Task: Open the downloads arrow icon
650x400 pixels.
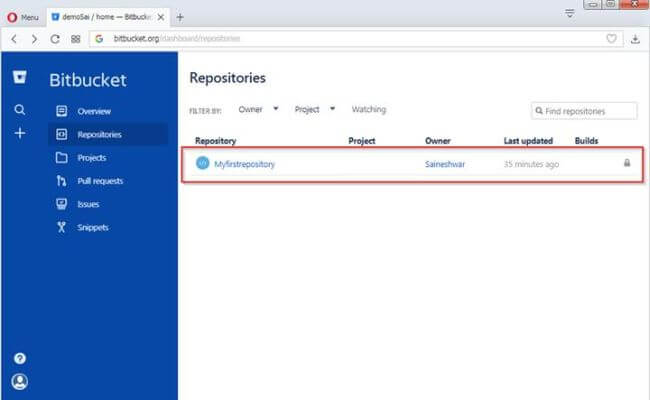Action: pyautogui.click(x=635, y=39)
